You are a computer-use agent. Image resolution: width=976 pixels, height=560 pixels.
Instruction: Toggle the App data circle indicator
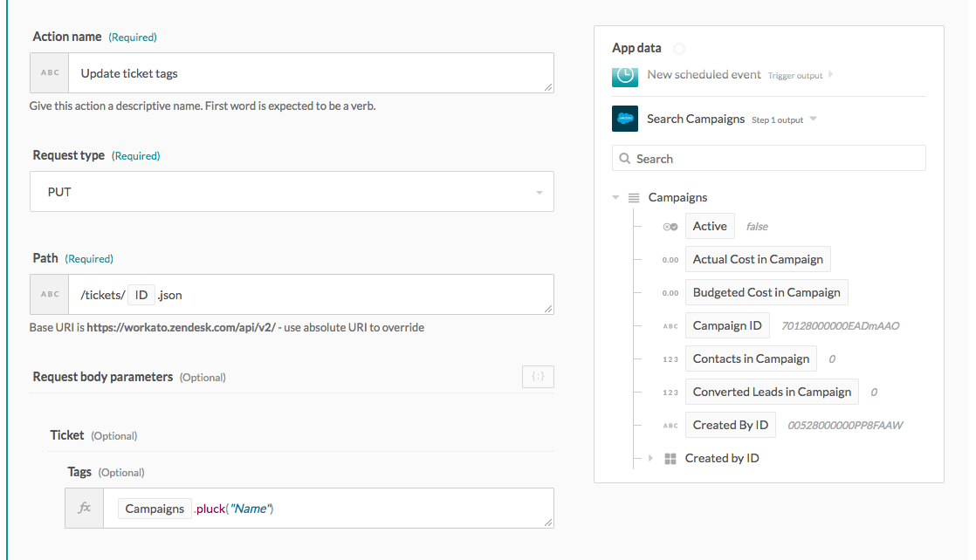point(678,49)
